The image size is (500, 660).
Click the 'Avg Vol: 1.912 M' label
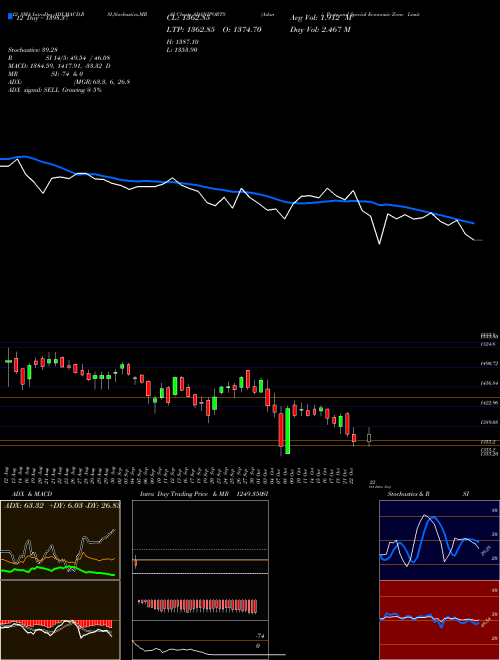320,18
